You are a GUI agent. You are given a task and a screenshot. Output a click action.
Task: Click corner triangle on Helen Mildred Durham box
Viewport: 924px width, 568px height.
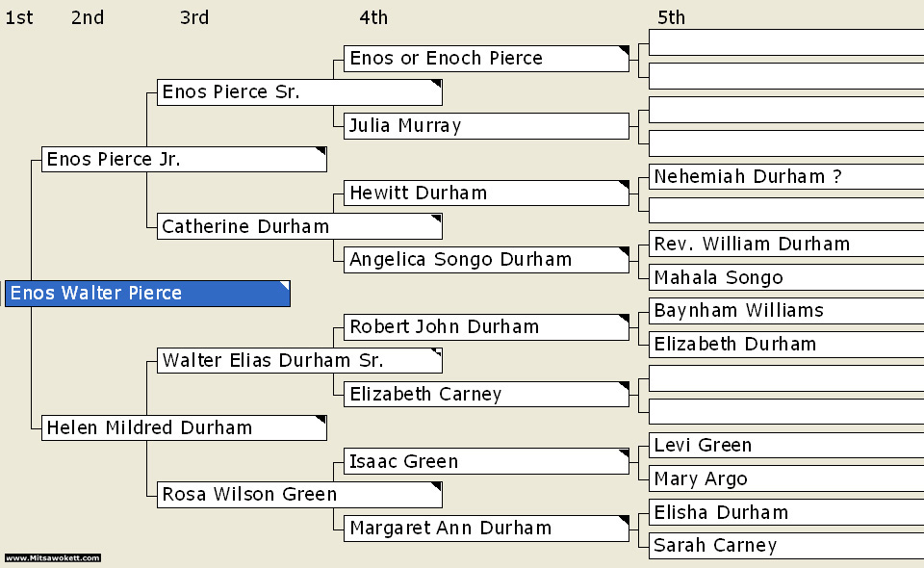pyautogui.click(x=321, y=419)
